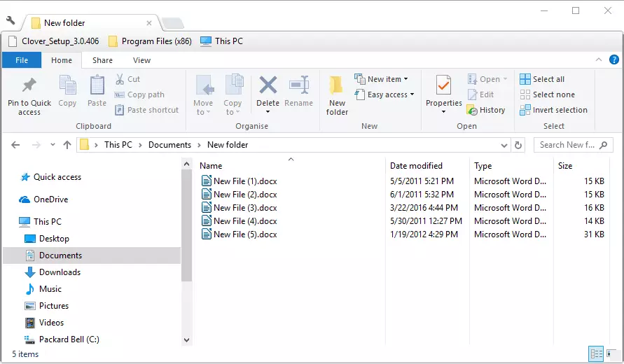The height and width of the screenshot is (364, 624).
Task: Open the recent locations dropdown
Action: click(x=53, y=145)
